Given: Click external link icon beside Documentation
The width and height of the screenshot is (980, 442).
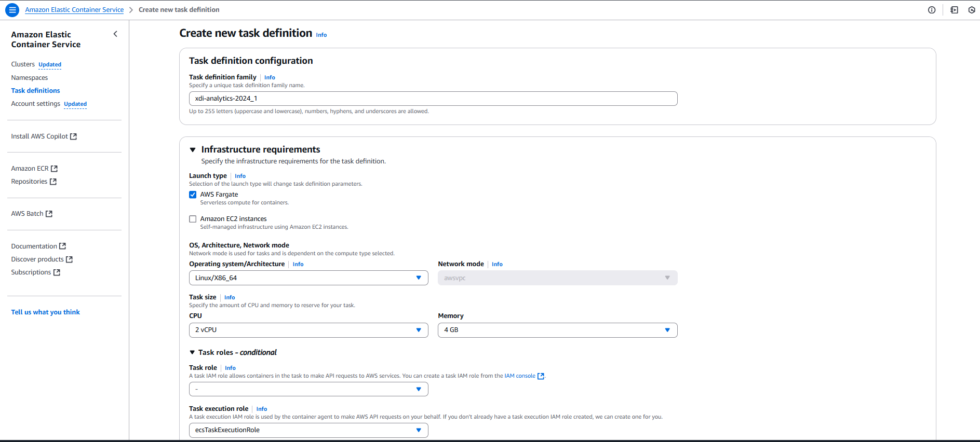Looking at the screenshot, I should pyautogui.click(x=63, y=246).
